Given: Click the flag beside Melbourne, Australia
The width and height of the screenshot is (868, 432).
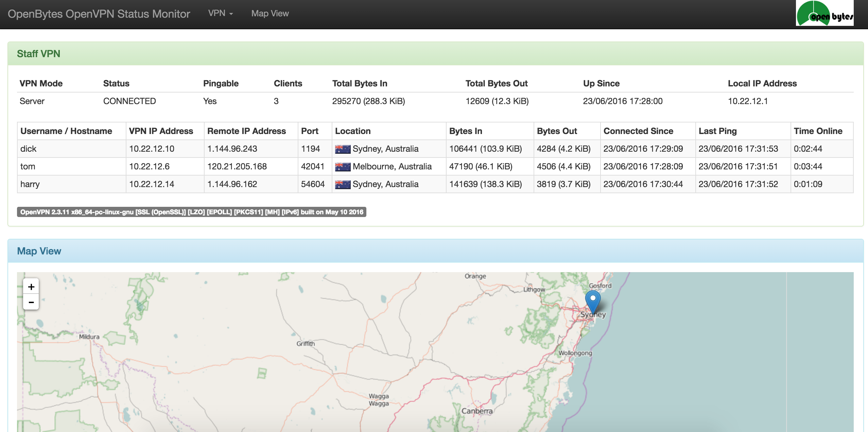Looking at the screenshot, I should [x=343, y=166].
